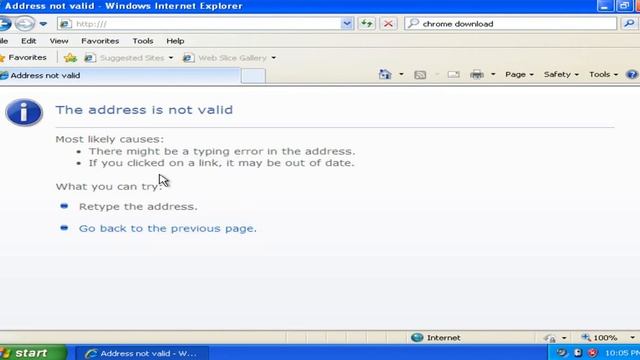
Task: Click the 100% zoom level button
Action: (599, 338)
